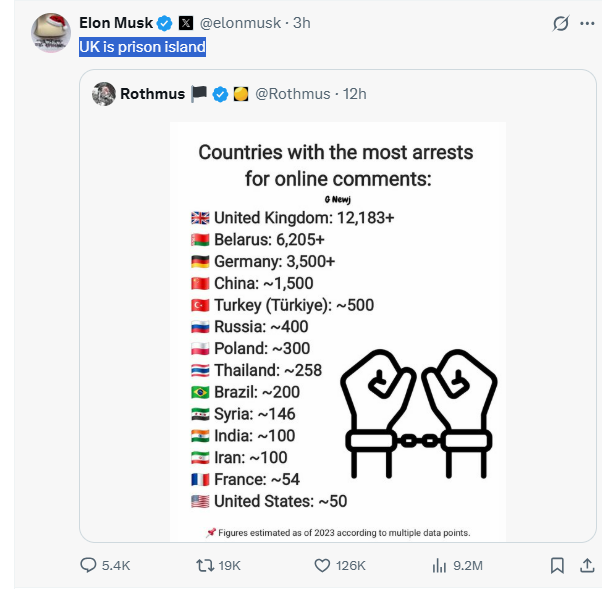The image size is (602, 589).
Task: Open the arrests infographic image
Action: pyautogui.click(x=337, y=332)
